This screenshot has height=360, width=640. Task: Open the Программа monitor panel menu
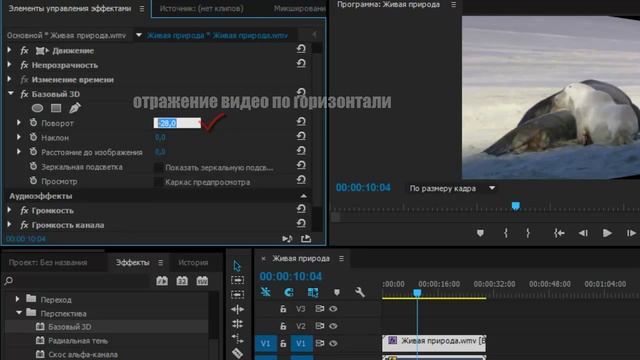[x=453, y=4]
